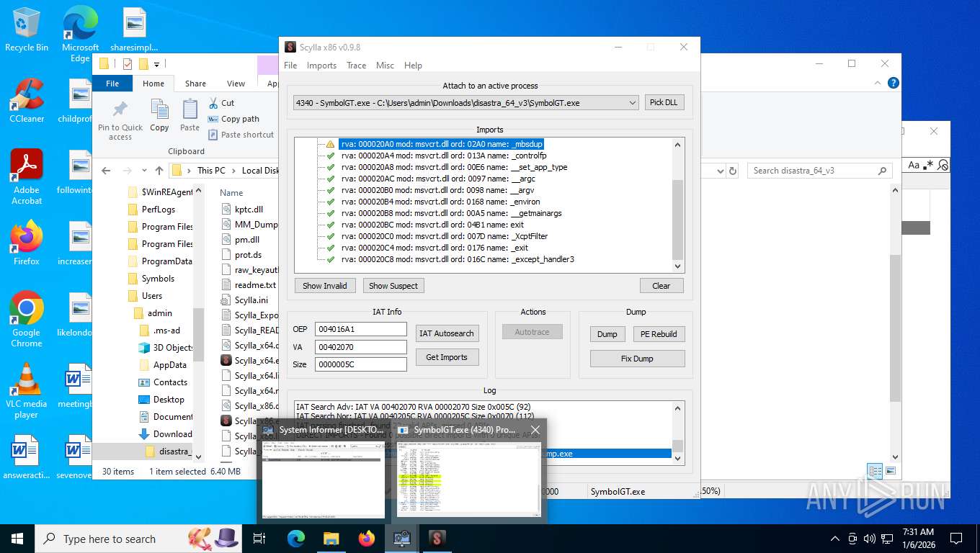The height and width of the screenshot is (553, 980).
Task: Click Pin to Quick access icon
Action: [x=120, y=120]
